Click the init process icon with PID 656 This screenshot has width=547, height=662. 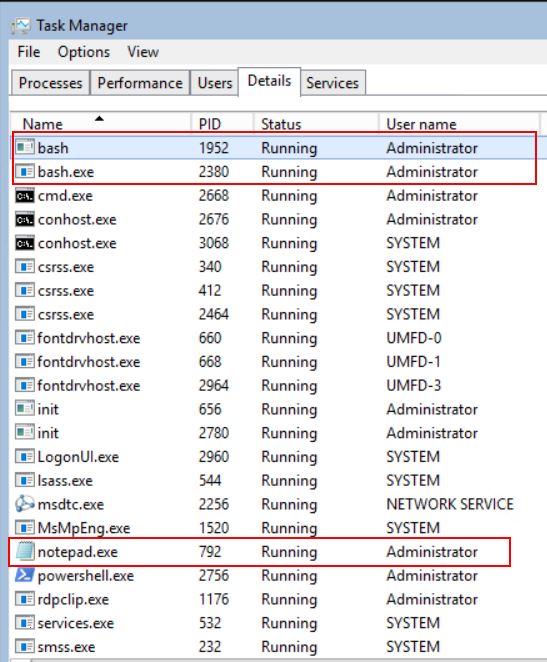pos(24,409)
